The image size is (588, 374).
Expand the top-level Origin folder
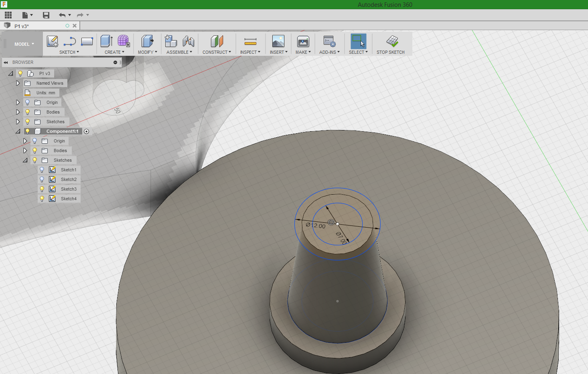(18, 102)
